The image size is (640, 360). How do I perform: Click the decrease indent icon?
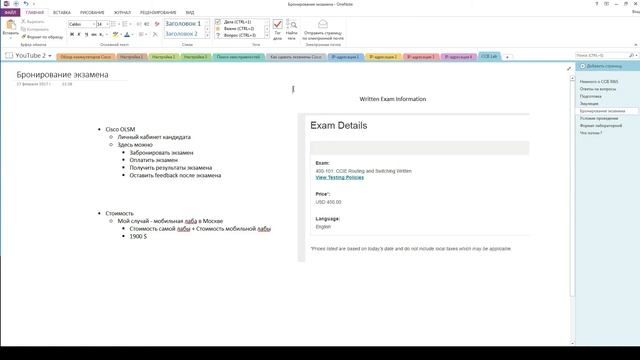coord(139,24)
